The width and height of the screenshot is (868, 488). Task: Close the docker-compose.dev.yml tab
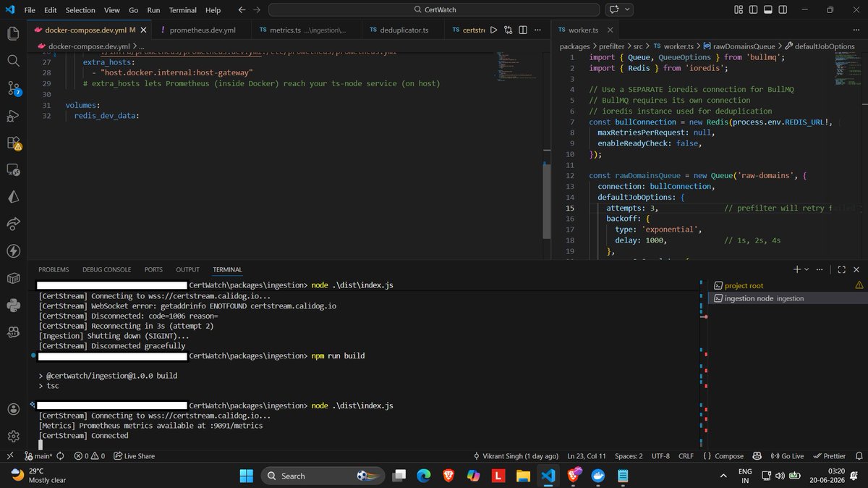tap(143, 30)
